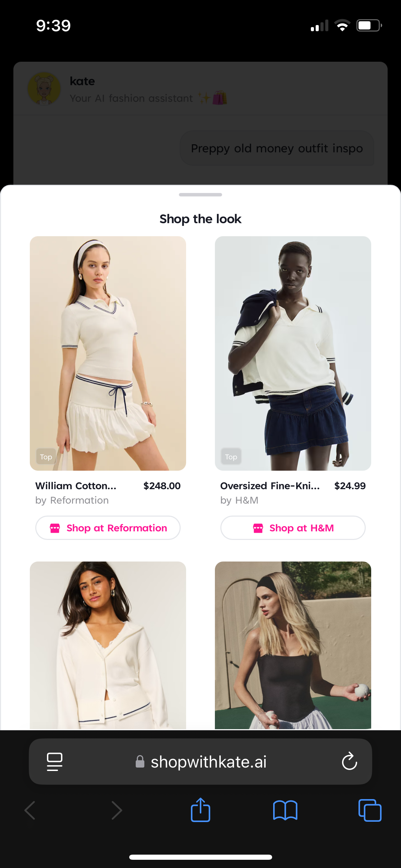Tap kate assistant avatar
Image resolution: width=401 pixels, height=868 pixels.
(44, 88)
